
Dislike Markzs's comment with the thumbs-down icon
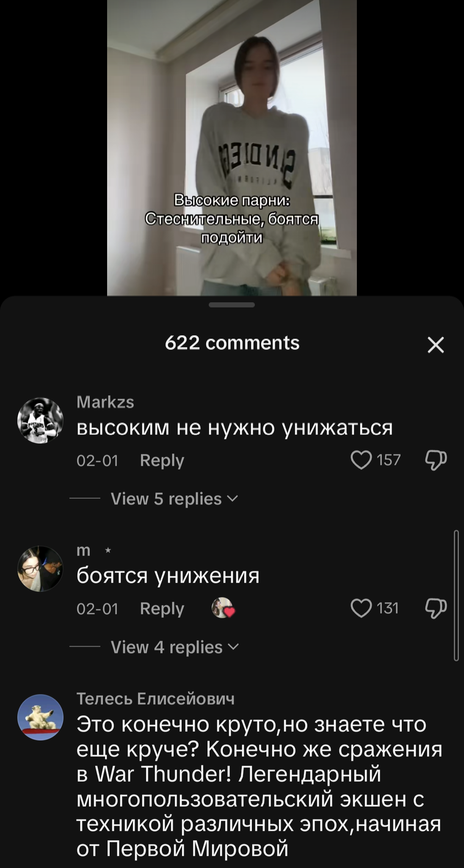[x=436, y=460]
